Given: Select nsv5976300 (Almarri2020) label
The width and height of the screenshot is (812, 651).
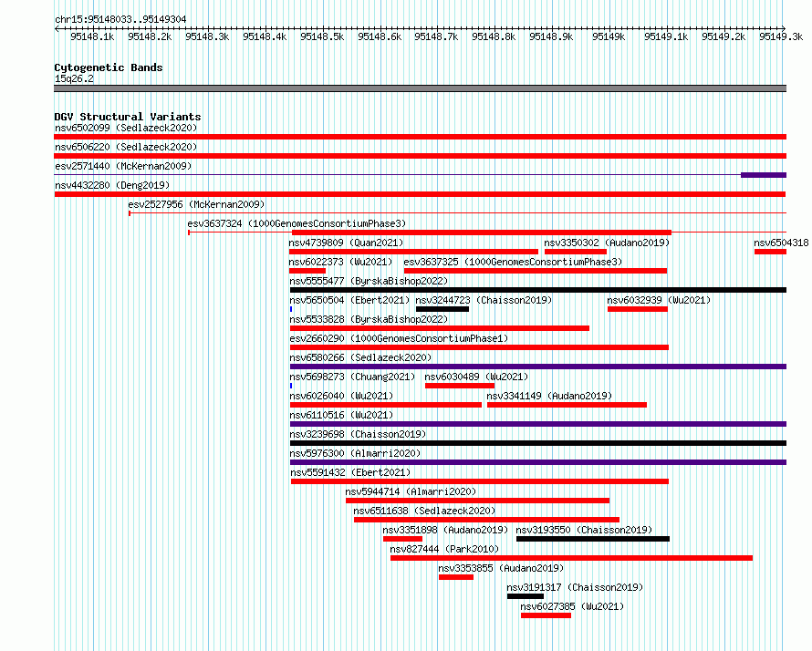Looking at the screenshot, I should (355, 453).
